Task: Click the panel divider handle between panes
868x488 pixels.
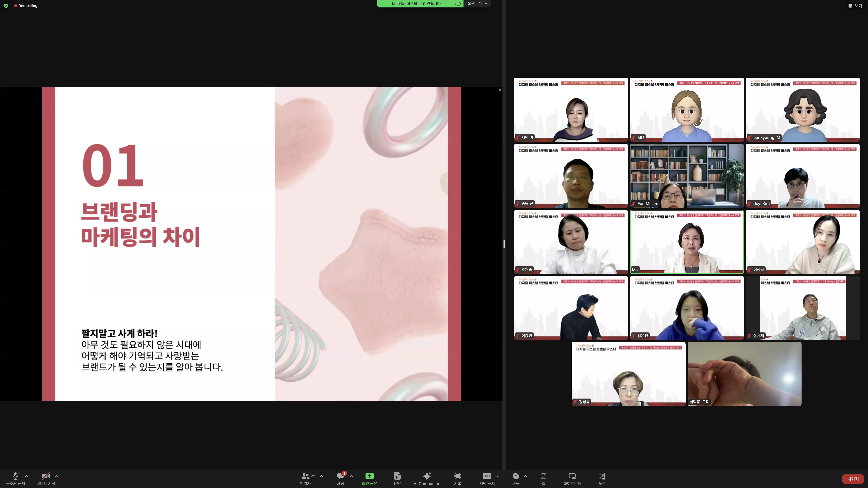Action: click(x=504, y=244)
